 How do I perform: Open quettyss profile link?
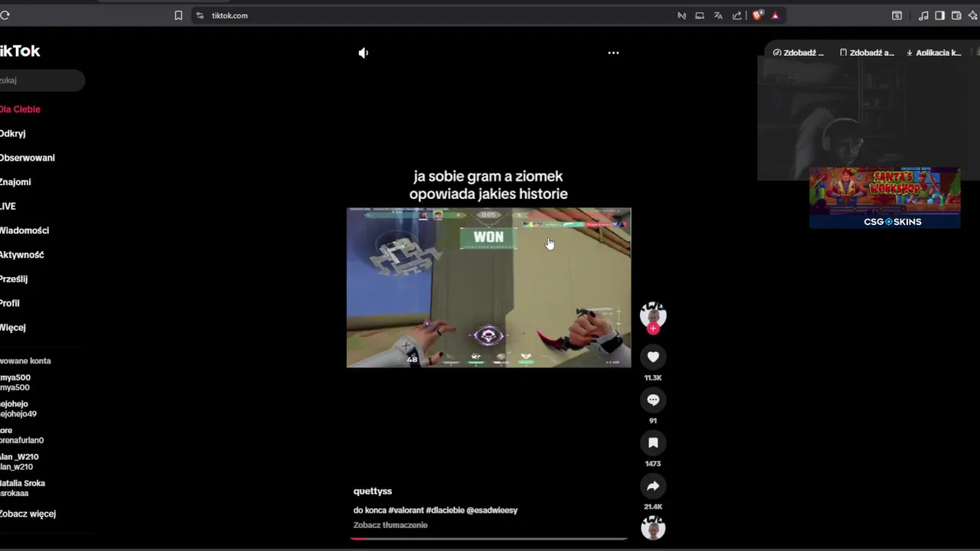pyautogui.click(x=372, y=491)
